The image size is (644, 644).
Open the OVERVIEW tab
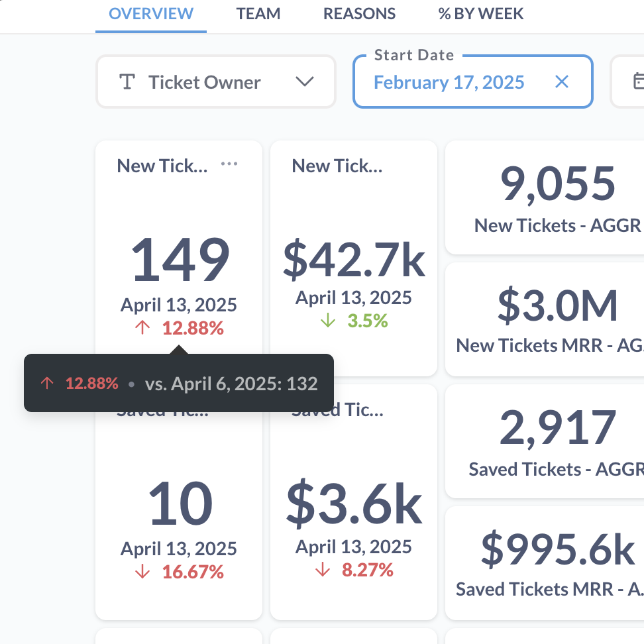(151, 14)
